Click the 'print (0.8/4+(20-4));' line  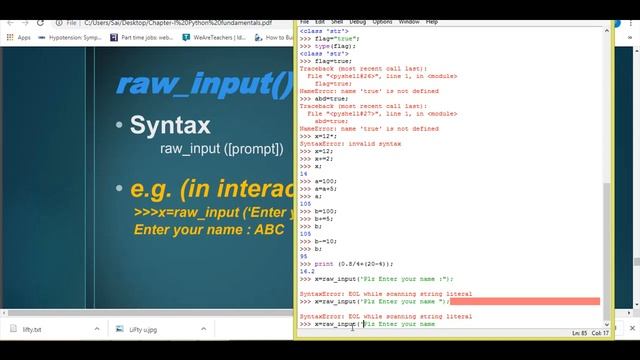tap(346, 264)
